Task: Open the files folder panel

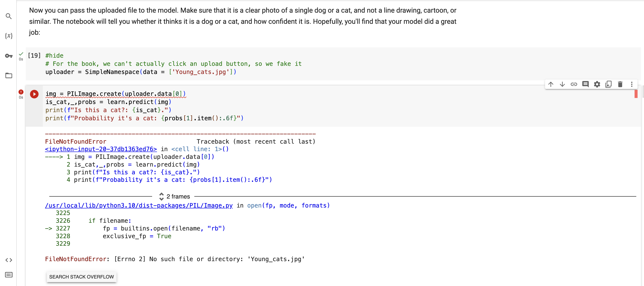Action: pos(9,75)
